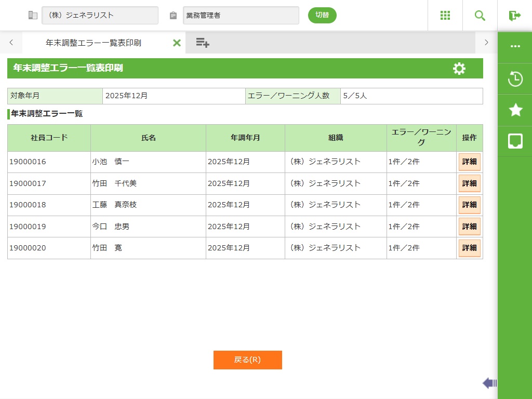Screen dimensions: 532x399
Task: Close the 年末調整エラー一覧表印刷 tab
Action: (177, 43)
